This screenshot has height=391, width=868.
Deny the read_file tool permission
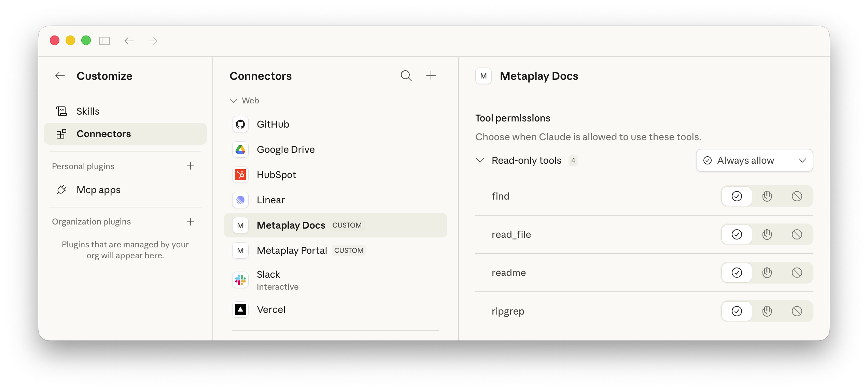(797, 234)
